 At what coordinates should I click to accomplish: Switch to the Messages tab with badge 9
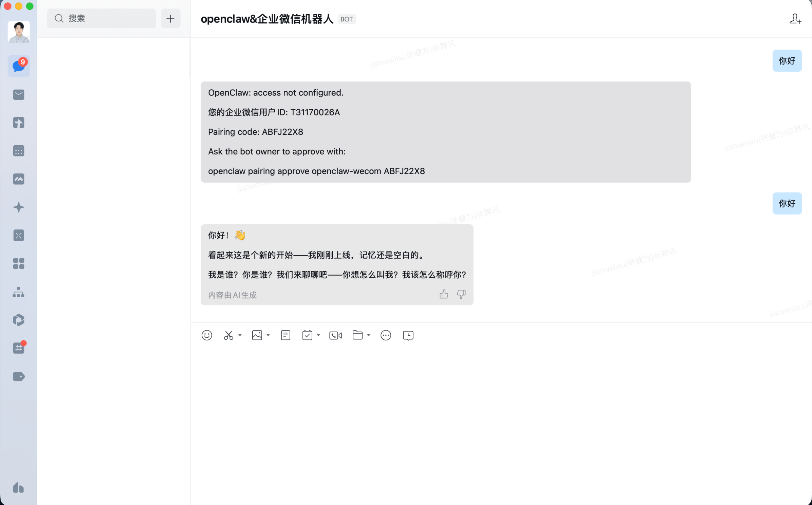coord(19,66)
